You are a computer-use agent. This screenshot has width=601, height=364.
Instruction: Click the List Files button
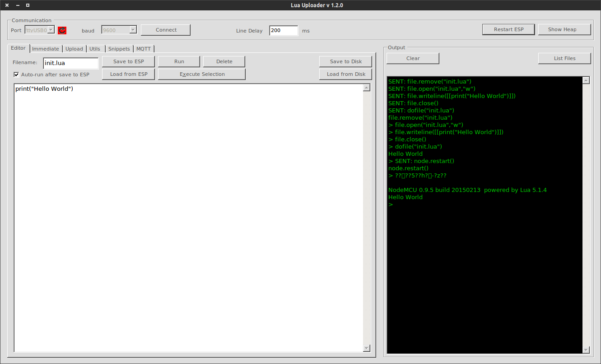[x=564, y=58]
